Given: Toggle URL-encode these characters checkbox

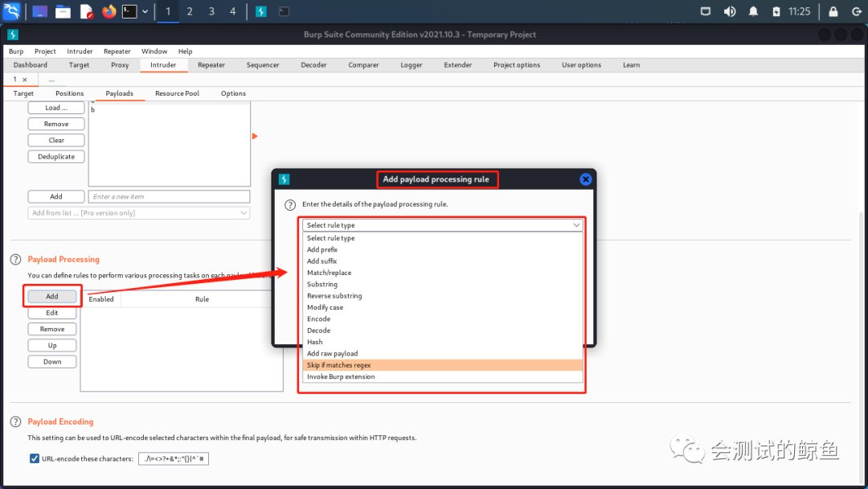Looking at the screenshot, I should pyautogui.click(x=35, y=458).
